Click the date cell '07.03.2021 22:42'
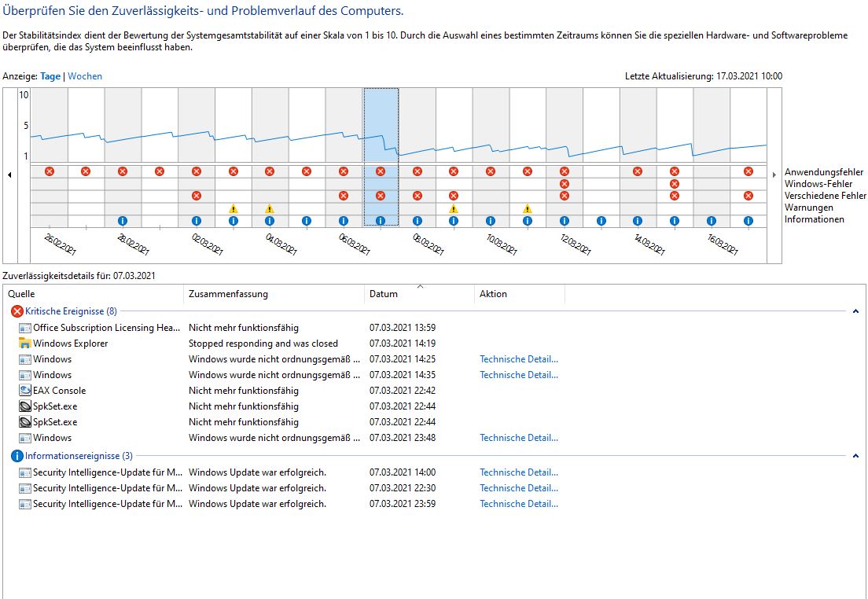The image size is (868, 599). click(403, 390)
